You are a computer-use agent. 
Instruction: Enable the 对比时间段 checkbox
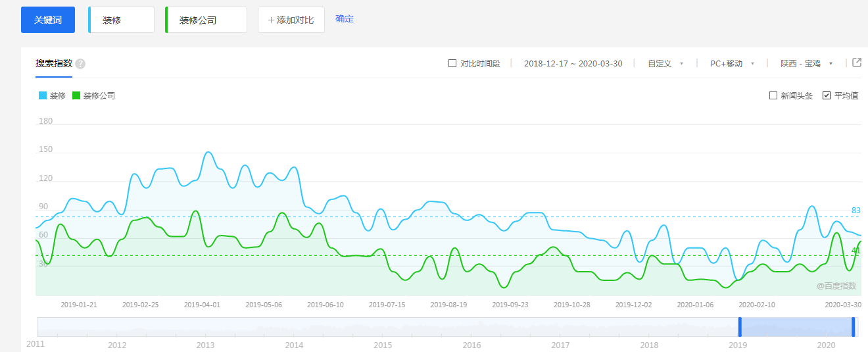click(x=452, y=63)
